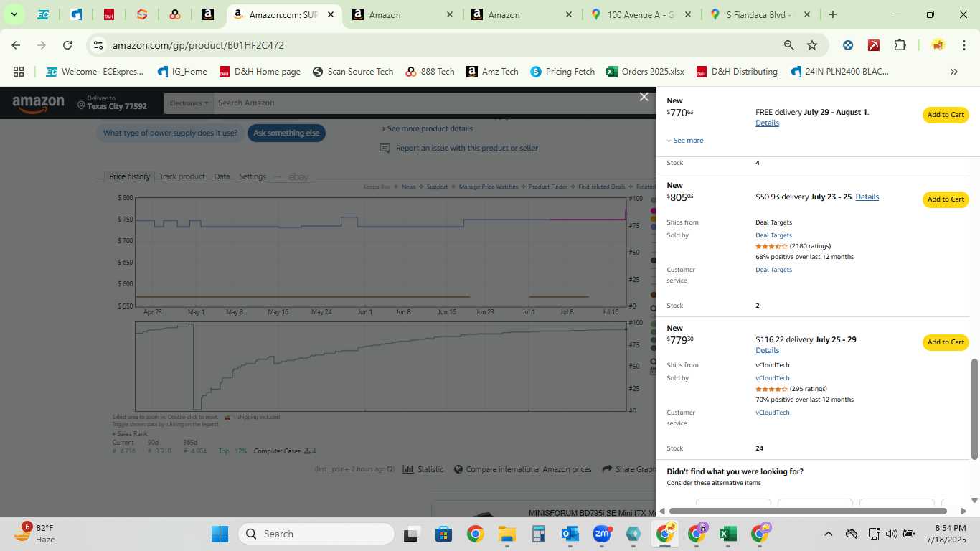The width and height of the screenshot is (980, 551).
Task: Open the Keepa Settings tab
Action: 253,176
